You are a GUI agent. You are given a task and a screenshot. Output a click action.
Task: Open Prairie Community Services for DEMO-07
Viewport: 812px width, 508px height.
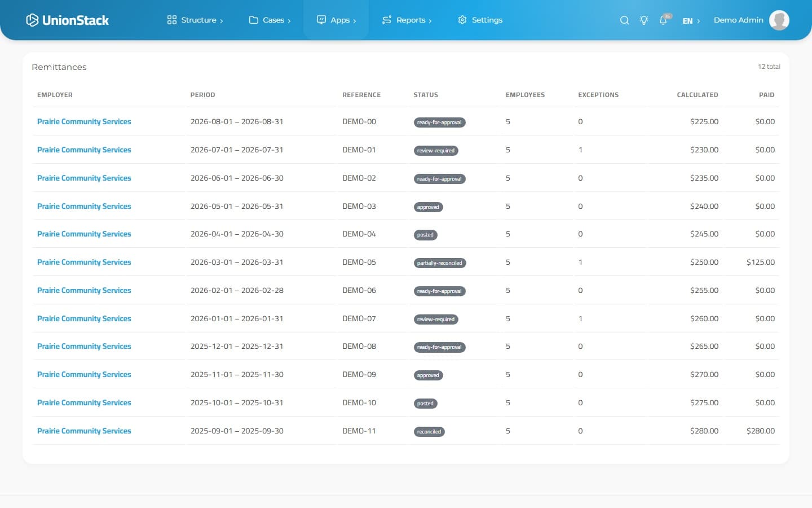(84, 318)
